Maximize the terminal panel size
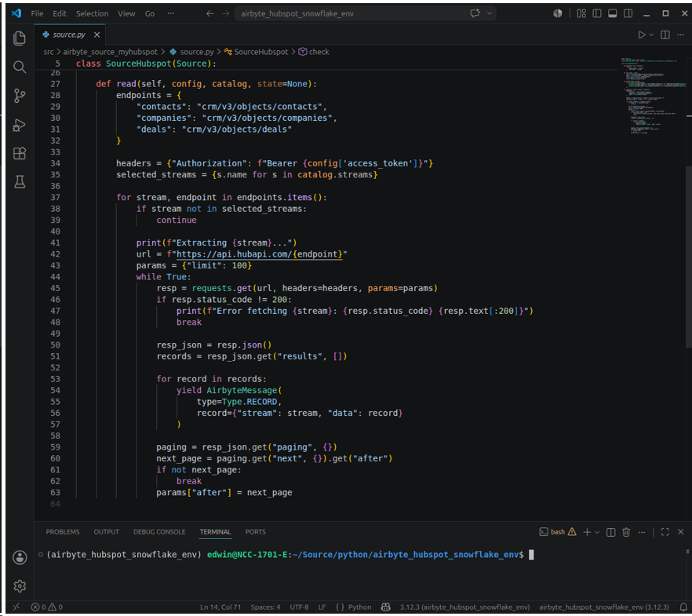692x616 pixels. [x=665, y=532]
